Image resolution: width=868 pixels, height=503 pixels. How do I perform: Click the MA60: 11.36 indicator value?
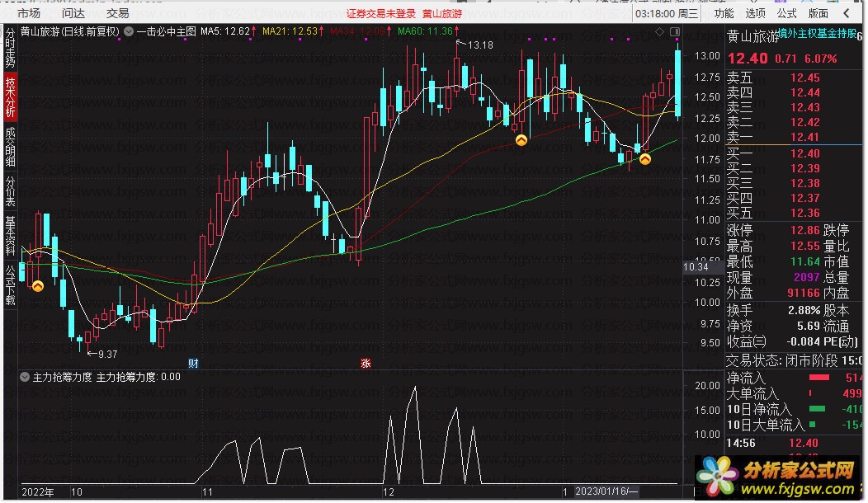[x=425, y=31]
